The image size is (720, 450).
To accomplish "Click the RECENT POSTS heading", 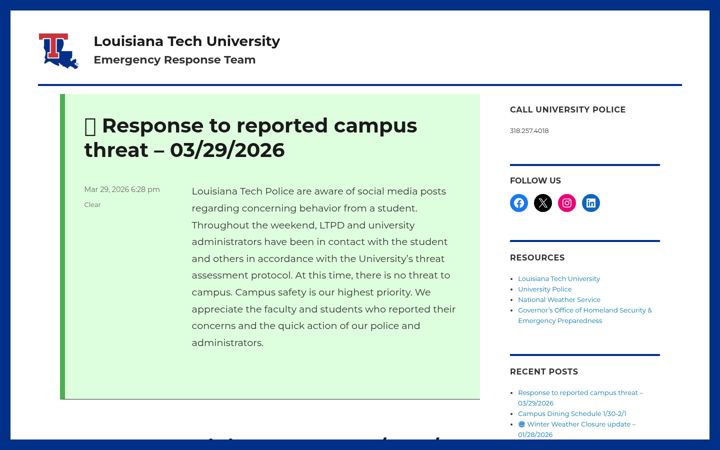I will coord(544,371).
